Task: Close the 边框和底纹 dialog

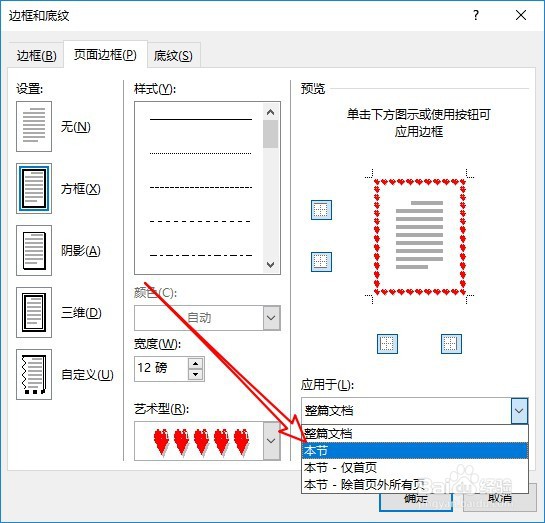Action: (x=521, y=15)
